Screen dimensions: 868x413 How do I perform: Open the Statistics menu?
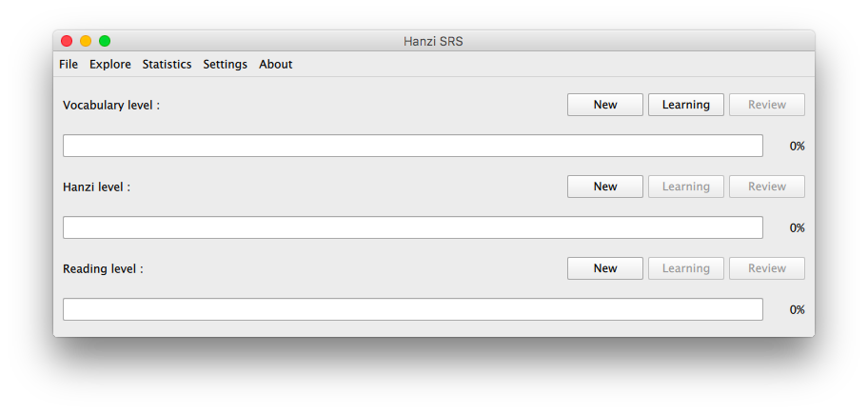[167, 65]
